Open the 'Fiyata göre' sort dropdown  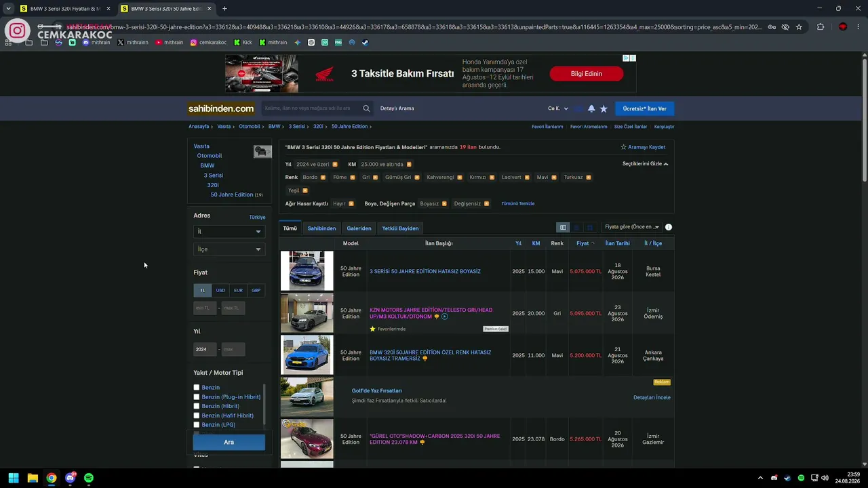pos(632,227)
